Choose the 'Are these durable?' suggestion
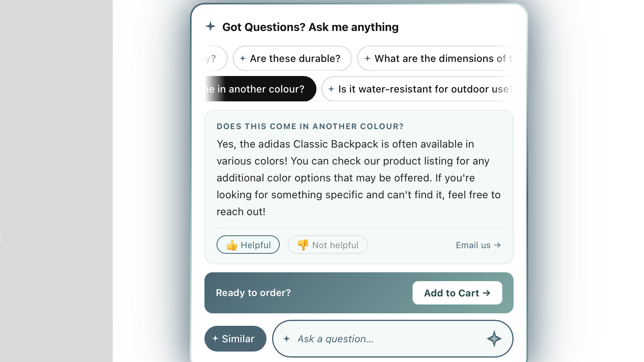Viewport: 644px width, 362px height. [292, 58]
